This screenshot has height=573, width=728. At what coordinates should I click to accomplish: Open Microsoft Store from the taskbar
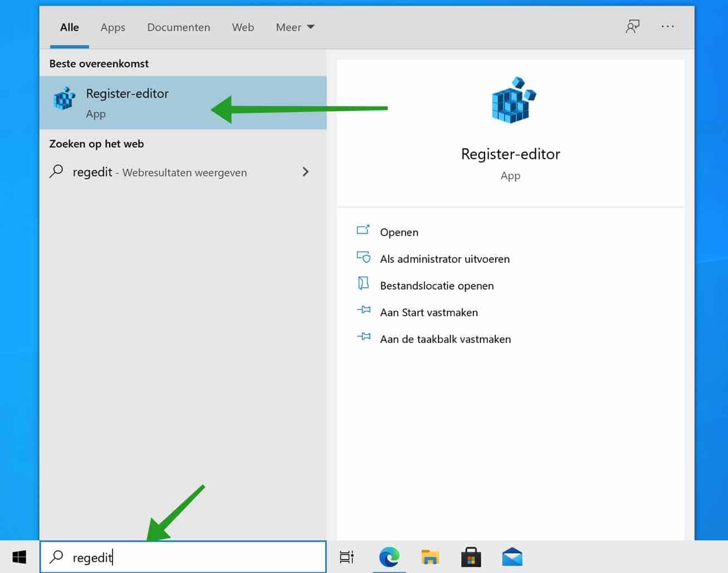(471, 556)
